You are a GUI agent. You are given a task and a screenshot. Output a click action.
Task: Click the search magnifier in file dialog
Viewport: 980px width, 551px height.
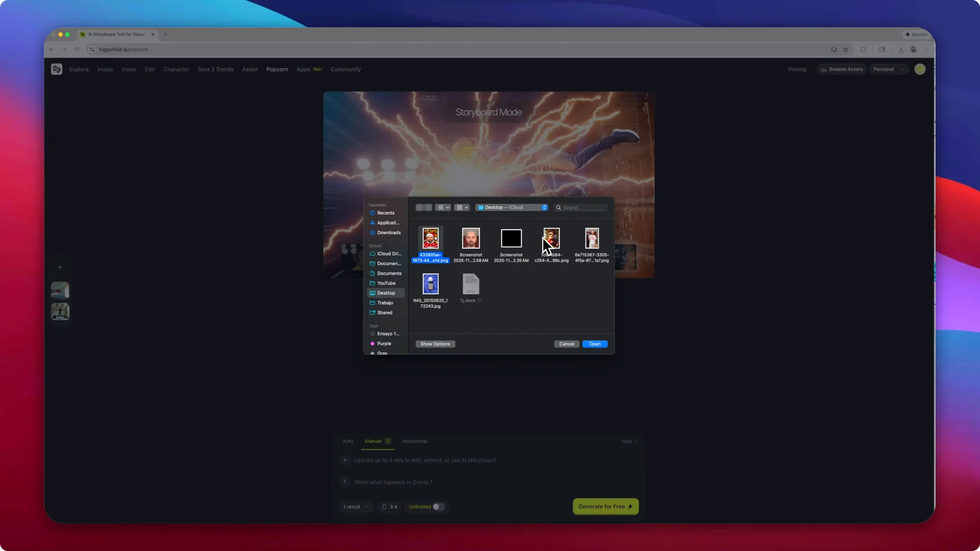(x=559, y=207)
